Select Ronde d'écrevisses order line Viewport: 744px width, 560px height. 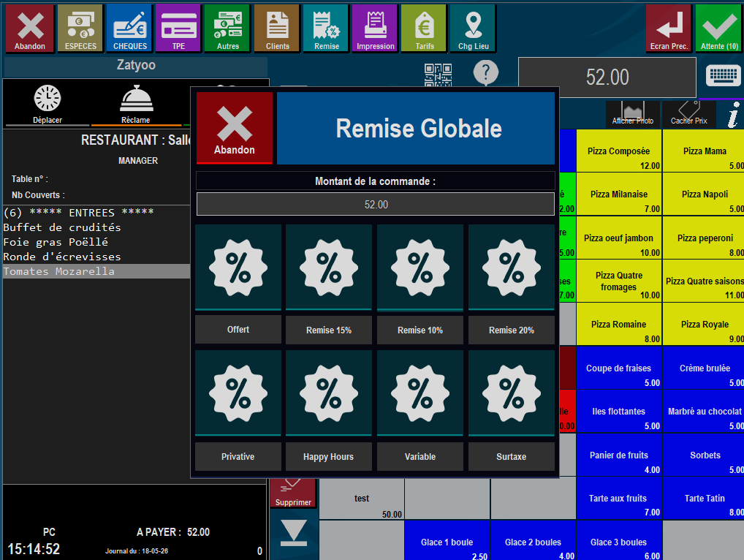coord(96,257)
